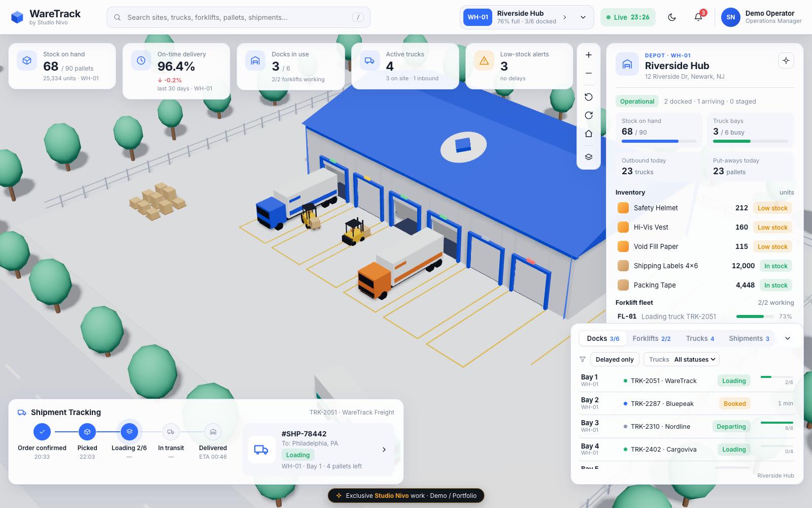Zoom in the 3D map view

[589, 55]
